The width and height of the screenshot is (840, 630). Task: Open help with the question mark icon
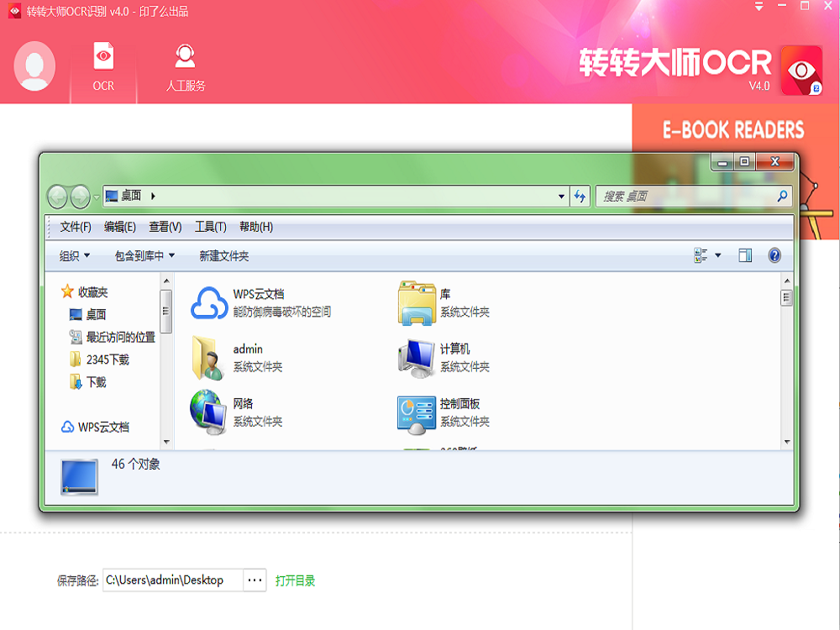pos(774,255)
